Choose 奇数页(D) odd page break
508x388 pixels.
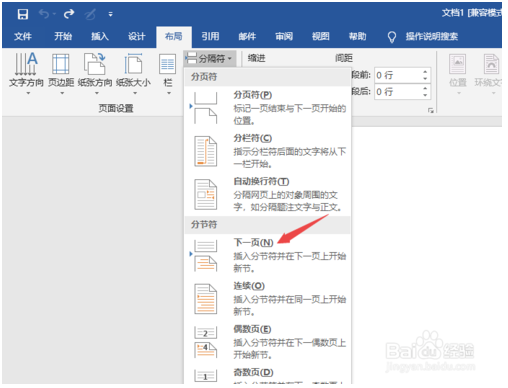[x=267, y=375]
